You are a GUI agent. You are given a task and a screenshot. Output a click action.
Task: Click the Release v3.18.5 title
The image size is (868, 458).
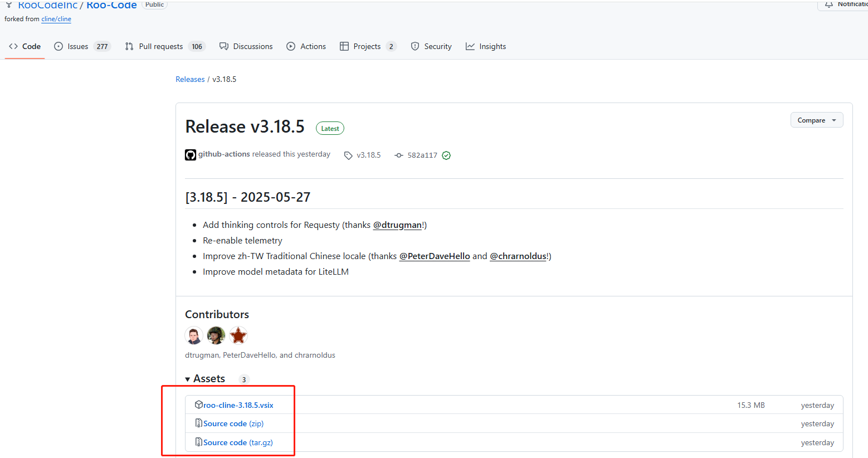pyautogui.click(x=245, y=126)
